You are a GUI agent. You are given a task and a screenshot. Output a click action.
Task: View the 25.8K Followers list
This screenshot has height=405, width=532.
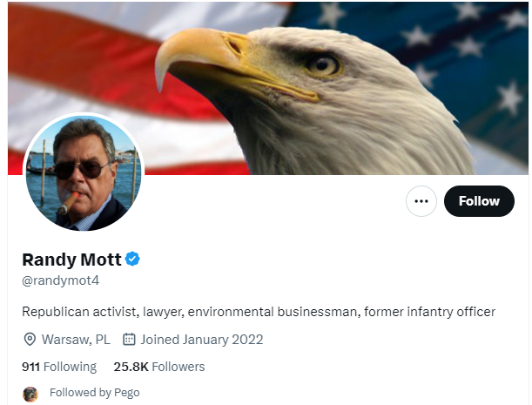point(158,367)
